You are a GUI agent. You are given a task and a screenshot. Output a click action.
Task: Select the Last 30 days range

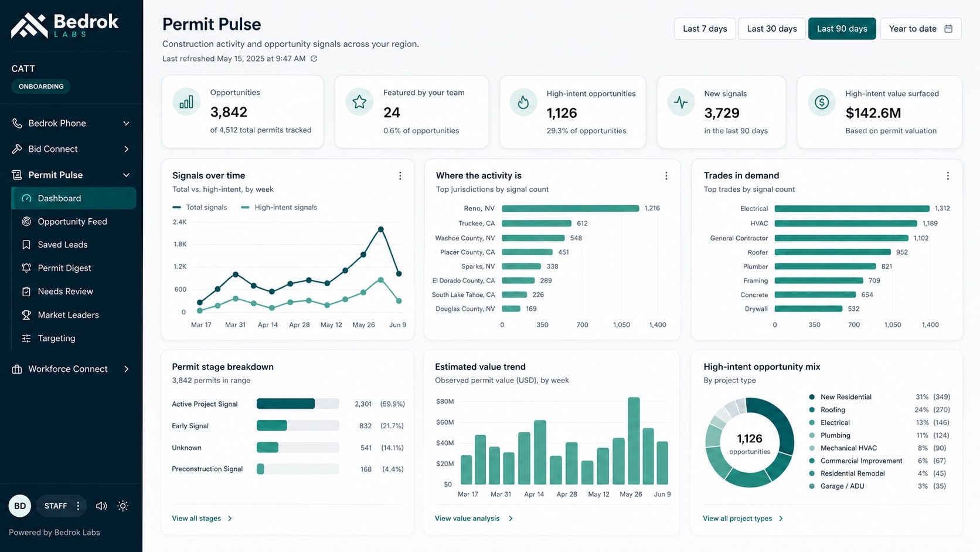(772, 29)
